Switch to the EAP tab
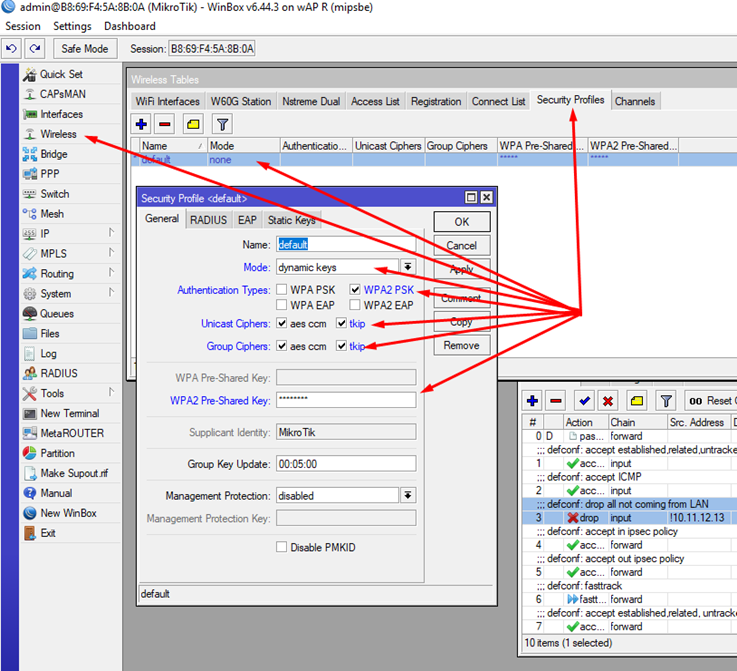The height and width of the screenshot is (671, 737). [247, 220]
